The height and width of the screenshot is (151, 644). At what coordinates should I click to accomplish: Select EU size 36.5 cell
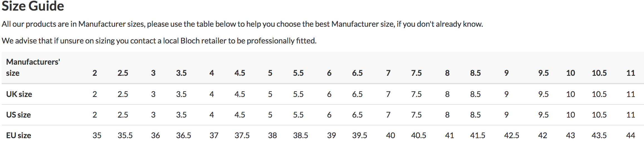(x=183, y=135)
